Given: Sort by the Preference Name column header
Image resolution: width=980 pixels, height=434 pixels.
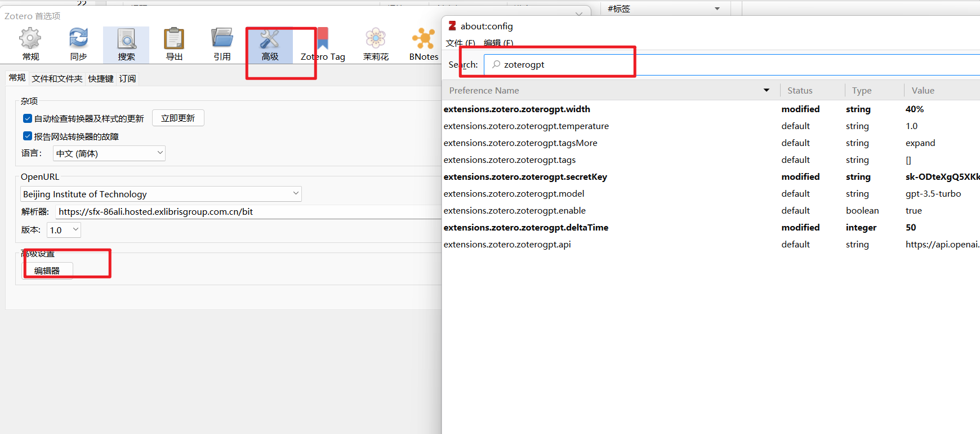Looking at the screenshot, I should [x=611, y=90].
